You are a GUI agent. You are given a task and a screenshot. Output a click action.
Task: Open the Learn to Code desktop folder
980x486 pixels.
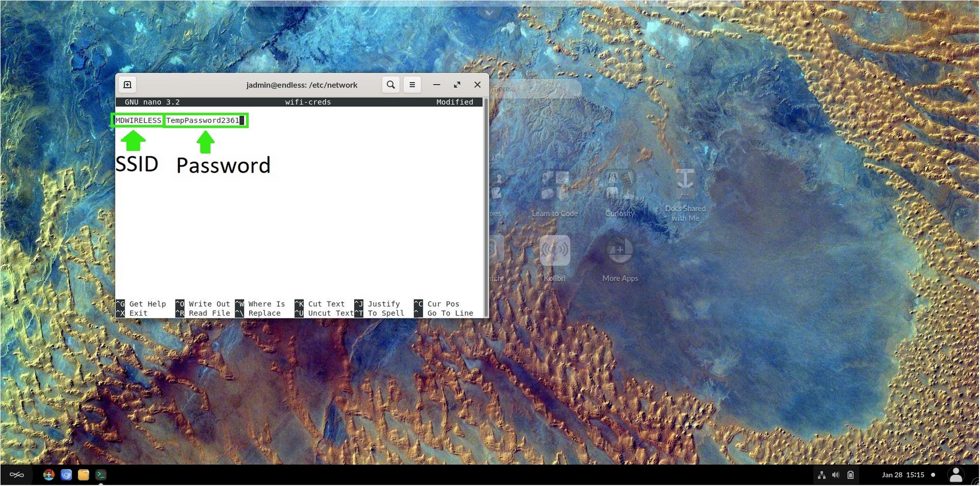[555, 193]
